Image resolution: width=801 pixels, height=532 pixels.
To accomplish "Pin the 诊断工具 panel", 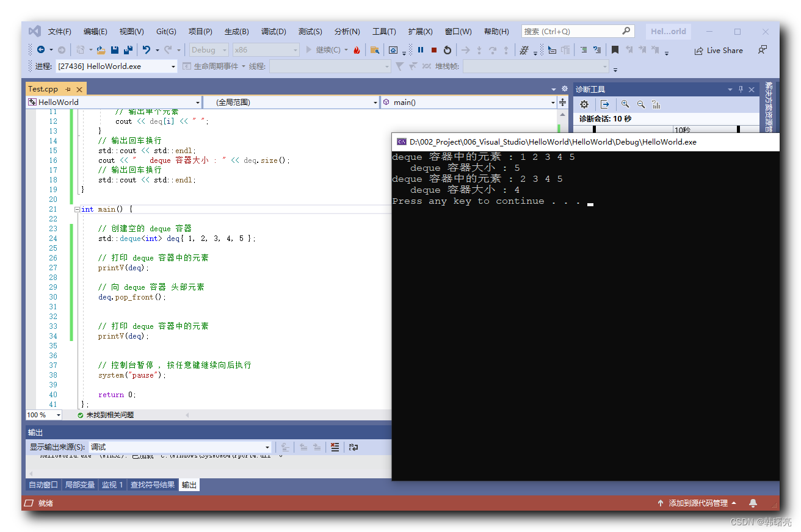I will (740, 89).
